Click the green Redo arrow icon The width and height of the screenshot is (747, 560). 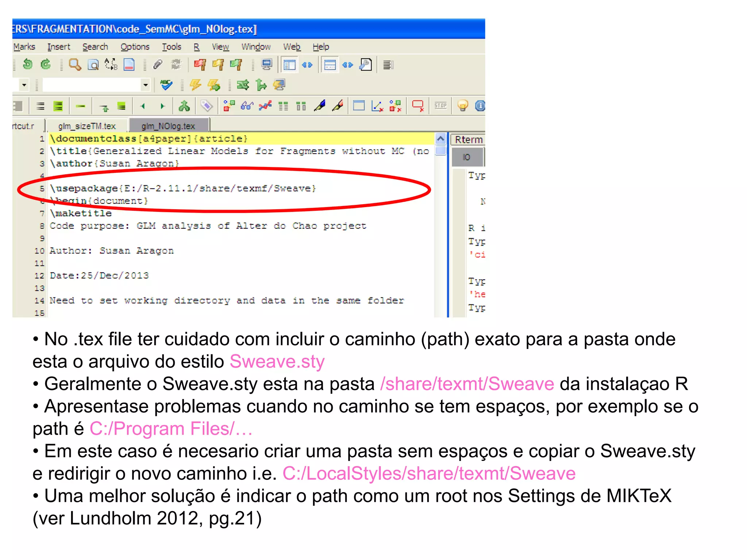[x=46, y=65]
